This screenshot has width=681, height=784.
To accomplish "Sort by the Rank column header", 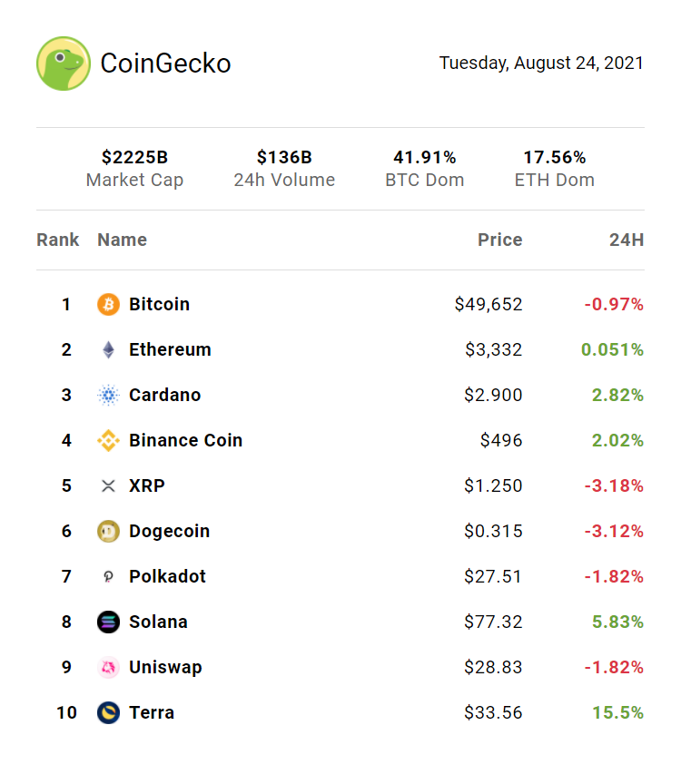I will tap(58, 240).
